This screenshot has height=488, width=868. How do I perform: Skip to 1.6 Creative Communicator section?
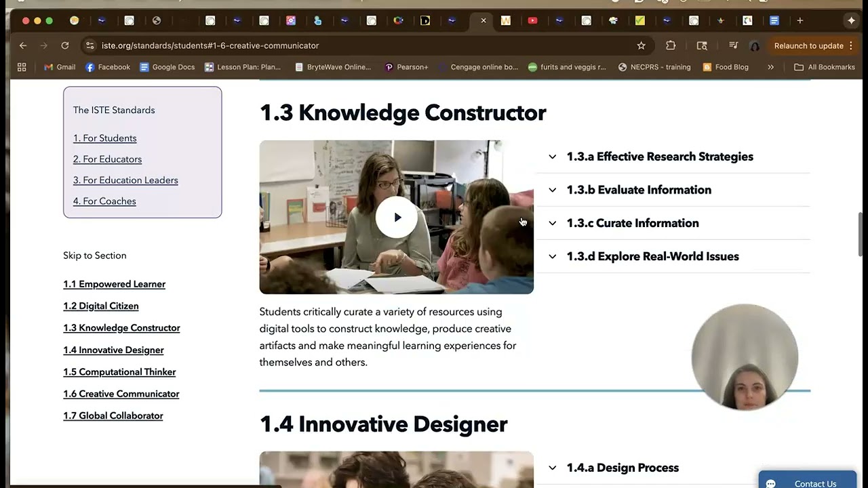point(121,394)
